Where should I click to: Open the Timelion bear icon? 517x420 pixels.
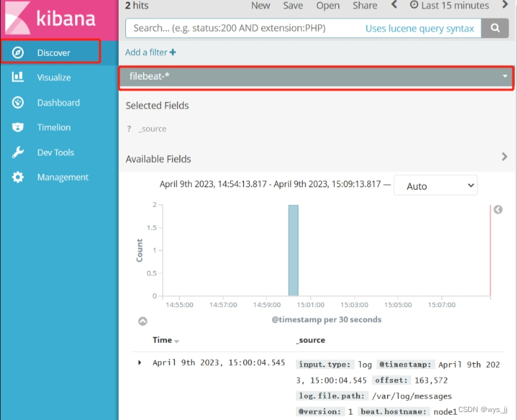[x=18, y=127]
